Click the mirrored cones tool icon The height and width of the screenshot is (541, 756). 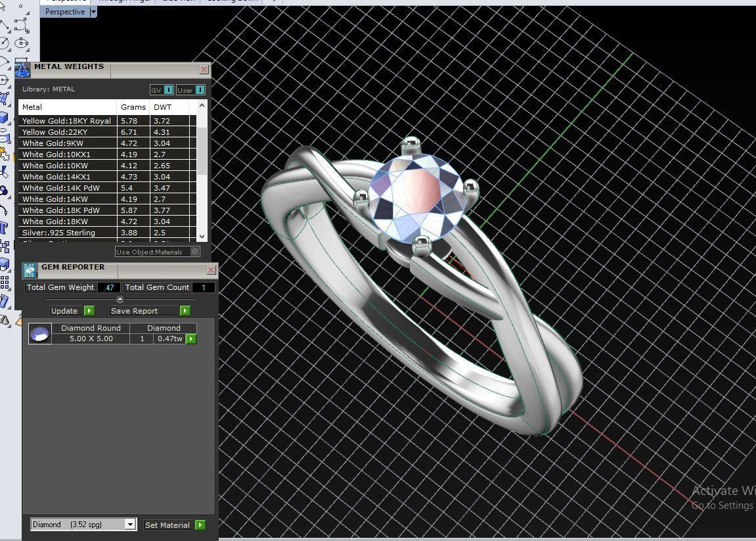click(x=5, y=319)
